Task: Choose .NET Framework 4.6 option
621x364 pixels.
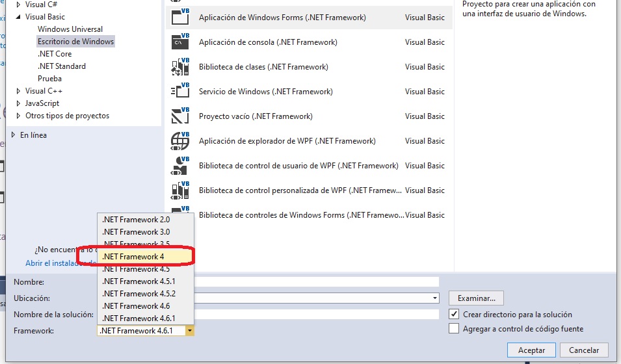Action: pos(146,305)
